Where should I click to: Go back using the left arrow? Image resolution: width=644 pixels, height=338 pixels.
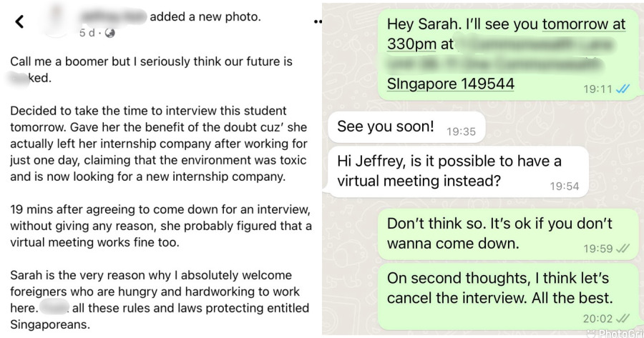pos(19,21)
